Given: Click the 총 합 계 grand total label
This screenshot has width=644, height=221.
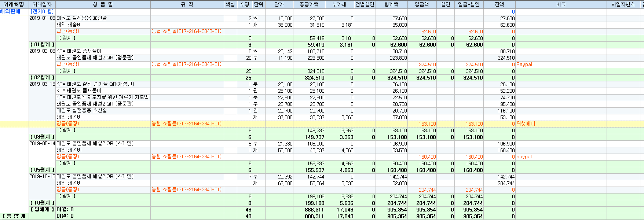Looking at the screenshot, I should click(14, 216).
